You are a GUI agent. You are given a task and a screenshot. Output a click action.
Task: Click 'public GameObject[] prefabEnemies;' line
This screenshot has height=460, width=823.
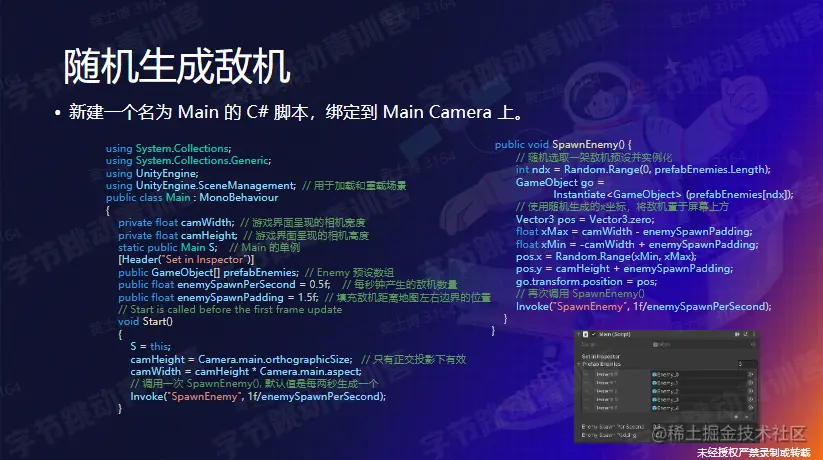coord(208,272)
